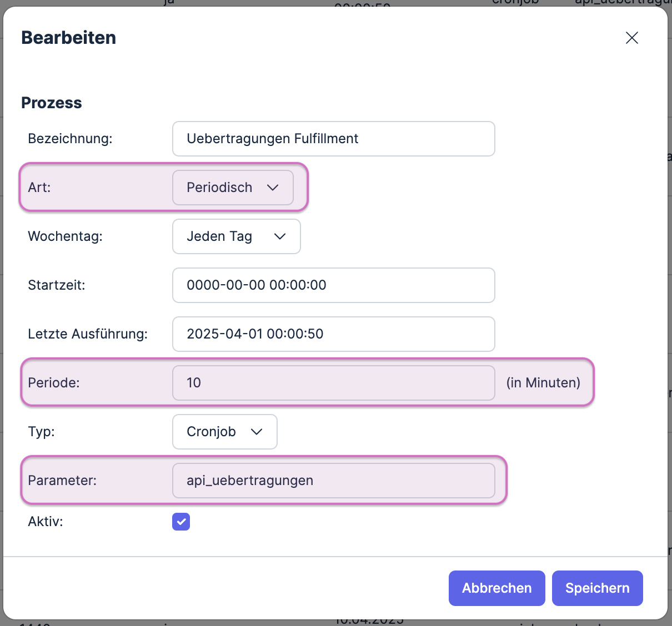
Task: Click the Speichern button
Action: pyautogui.click(x=597, y=588)
